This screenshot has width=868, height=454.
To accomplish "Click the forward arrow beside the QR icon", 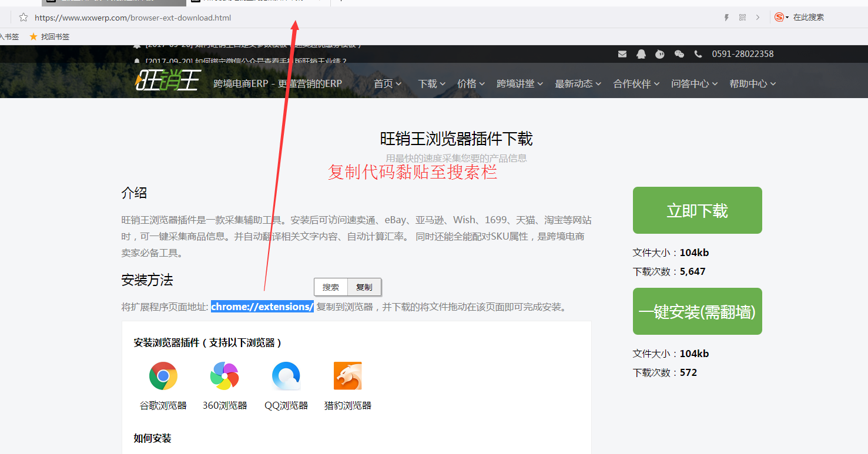I will [758, 18].
